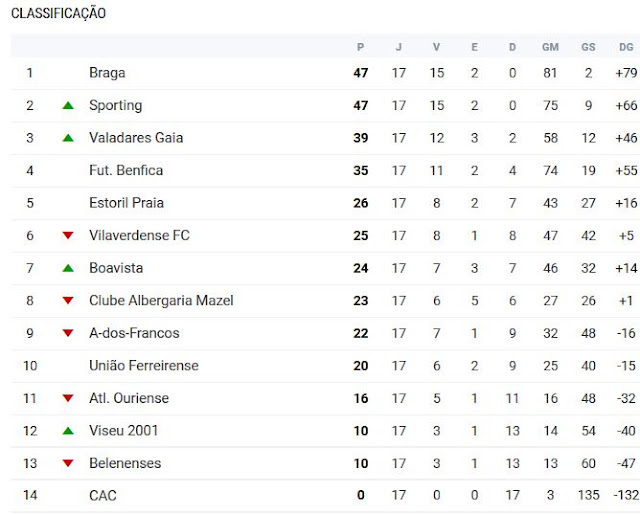Click red down arrow beside A-dos-Francos
Screen dimensions: 640x514
(68, 334)
